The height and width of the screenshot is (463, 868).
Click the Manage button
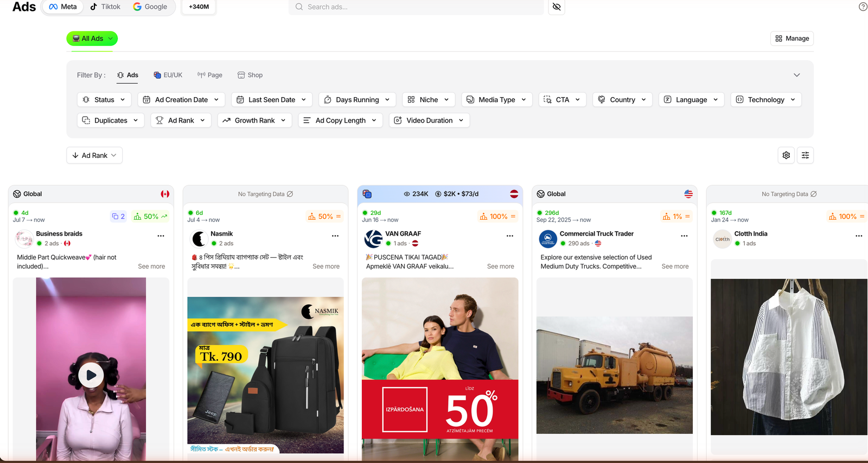coord(792,39)
